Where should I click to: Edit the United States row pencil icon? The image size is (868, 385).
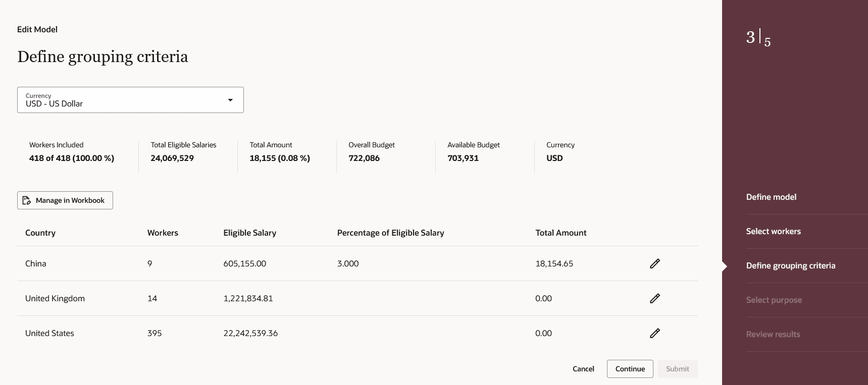tap(654, 333)
